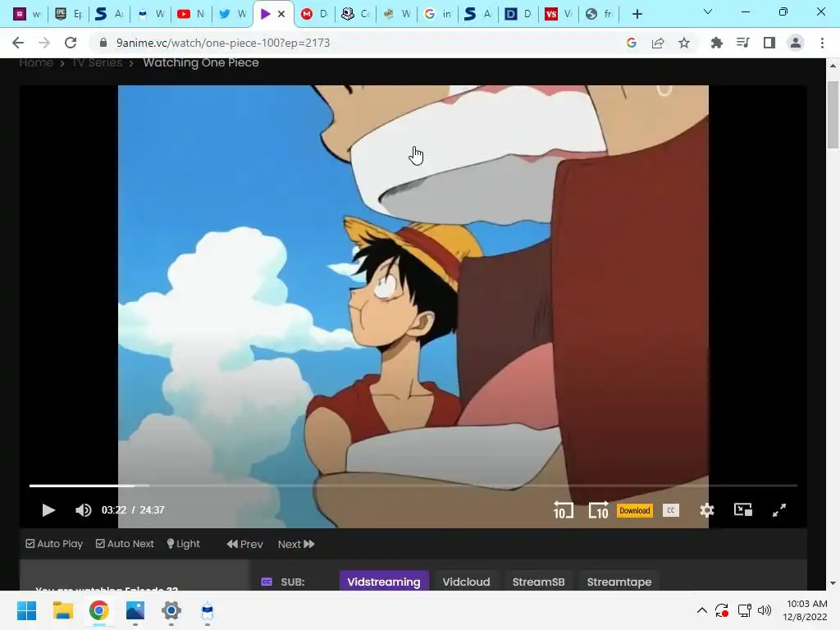Screen dimensions: 840x630
Task: Toggle the Auto Next checkbox
Action: point(125,544)
